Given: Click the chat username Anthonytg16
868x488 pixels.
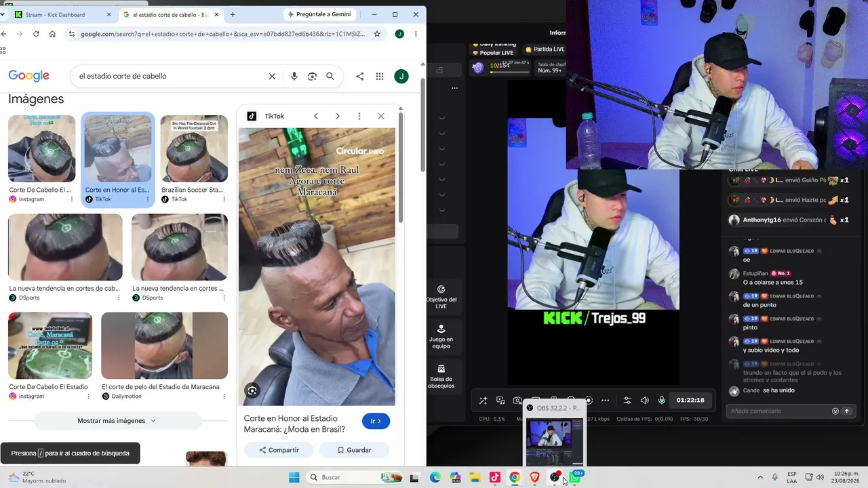Looking at the screenshot, I should click(762, 220).
